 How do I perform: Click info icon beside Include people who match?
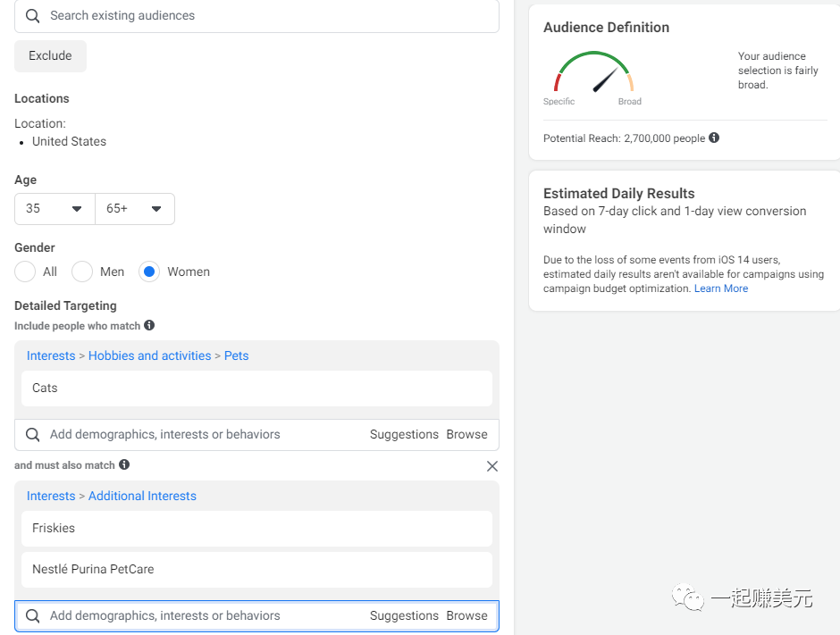149,326
